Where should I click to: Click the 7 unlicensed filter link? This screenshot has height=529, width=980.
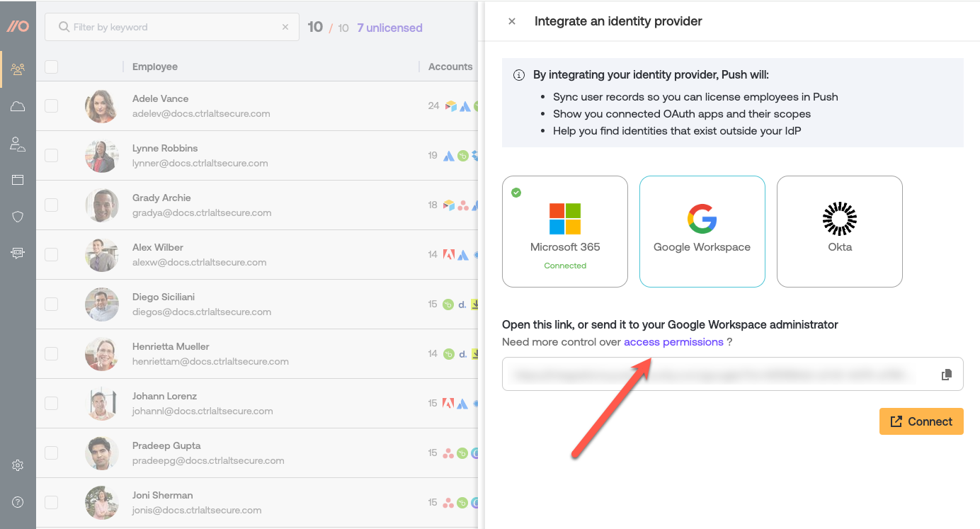point(389,28)
